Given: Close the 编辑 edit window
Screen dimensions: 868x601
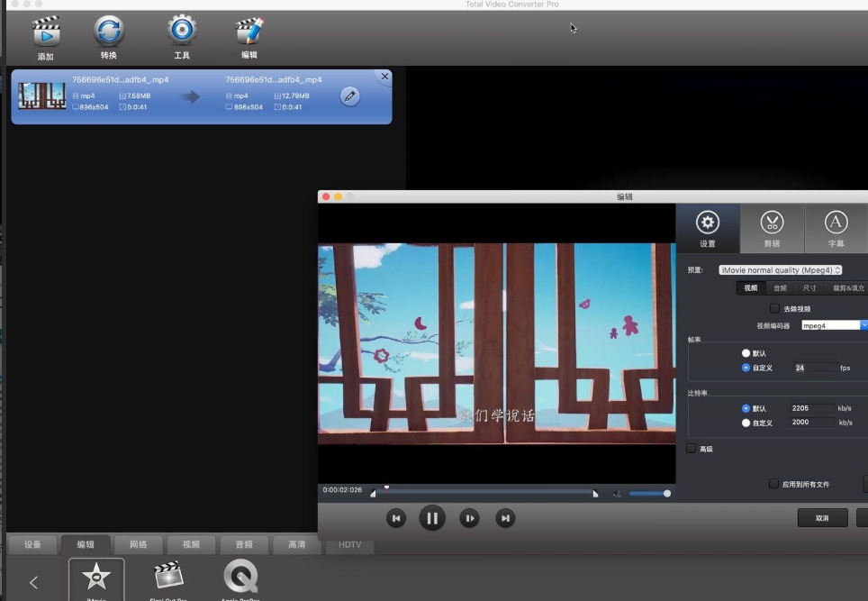Looking at the screenshot, I should click(x=326, y=196).
